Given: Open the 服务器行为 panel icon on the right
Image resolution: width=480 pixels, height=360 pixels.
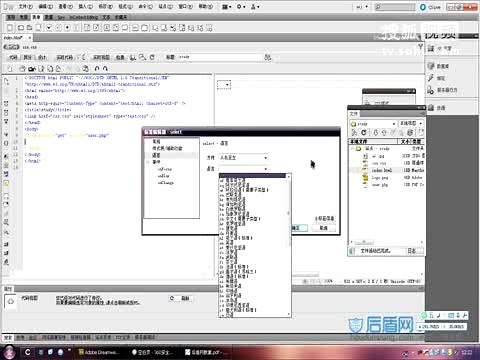Looking at the screenshot, I should tap(431, 90).
